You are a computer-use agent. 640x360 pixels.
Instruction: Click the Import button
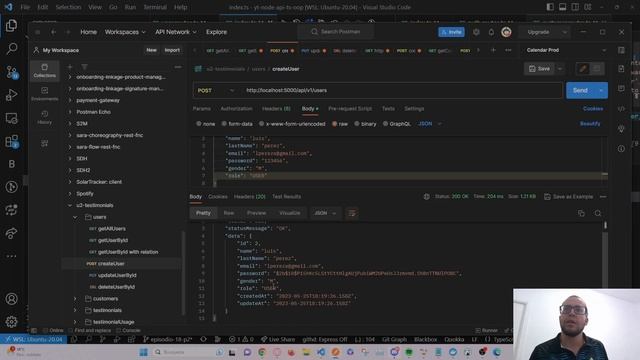(172, 50)
